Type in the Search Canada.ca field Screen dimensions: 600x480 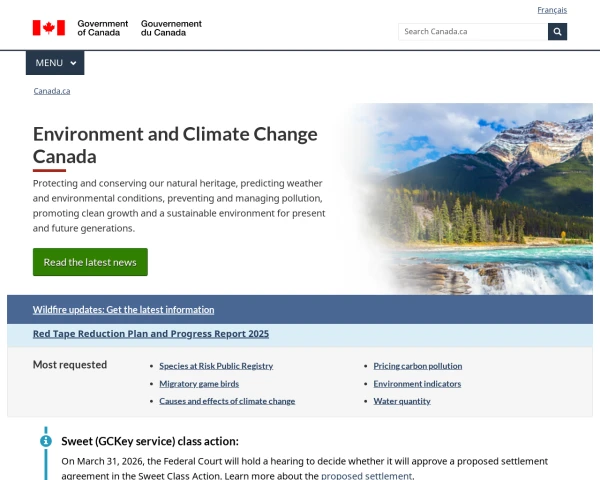click(472, 31)
